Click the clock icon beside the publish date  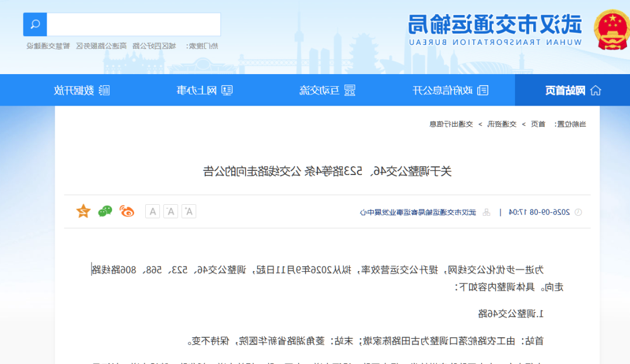click(x=578, y=212)
